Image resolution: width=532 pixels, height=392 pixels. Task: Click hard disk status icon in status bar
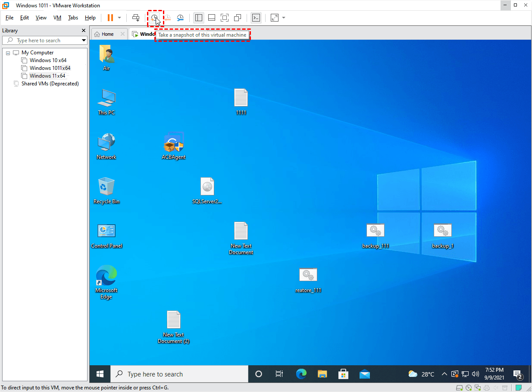(x=460, y=388)
